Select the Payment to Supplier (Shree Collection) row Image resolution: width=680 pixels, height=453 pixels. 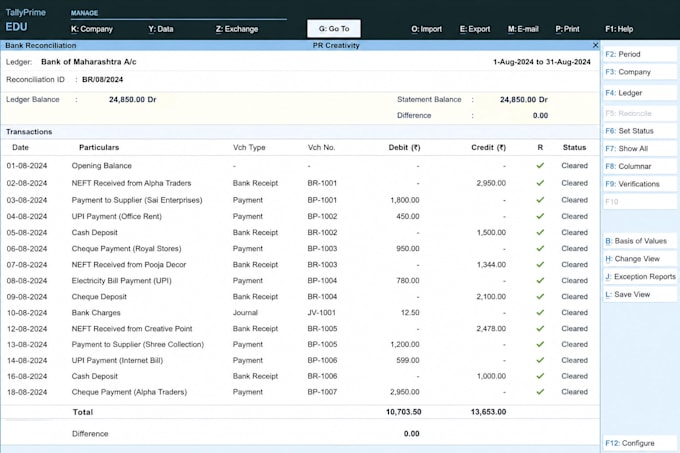300,344
